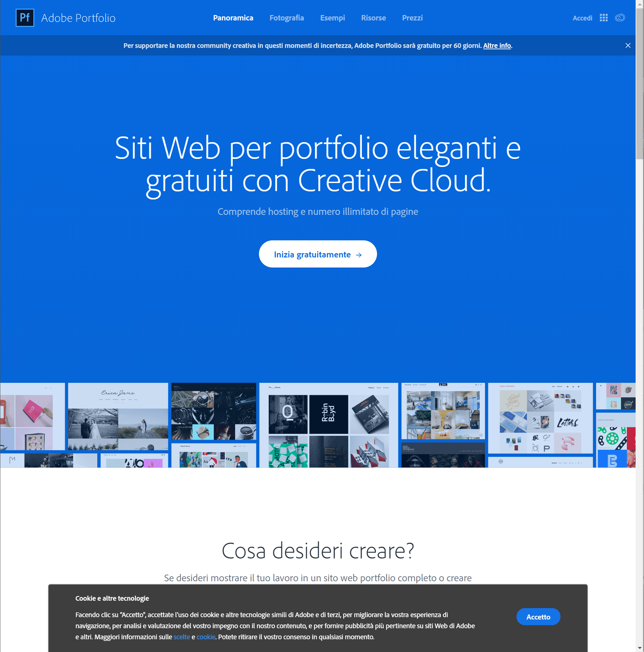Screen dimensions: 644x652
Task: View the Prezzi page
Action: point(412,18)
